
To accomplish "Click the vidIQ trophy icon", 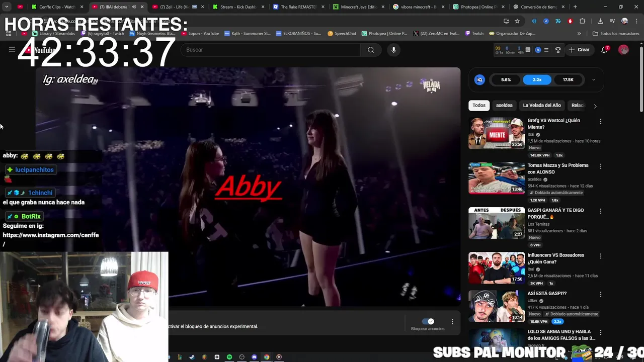I will tap(558, 50).
